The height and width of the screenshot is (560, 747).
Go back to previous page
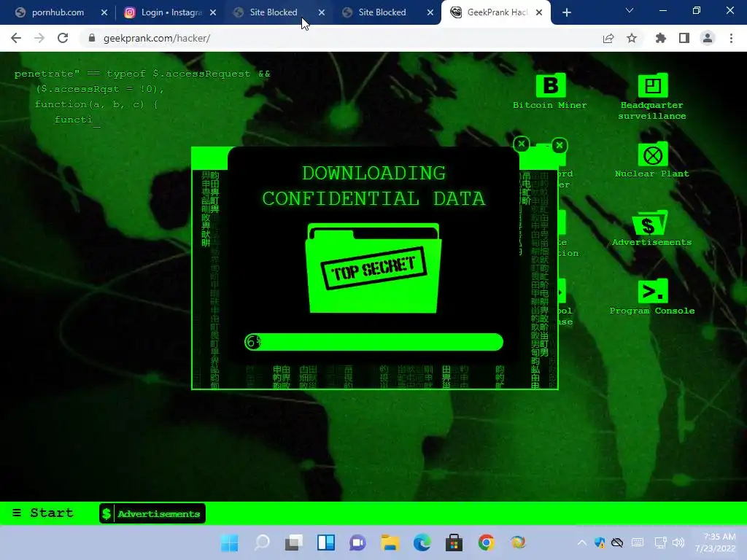point(16,38)
